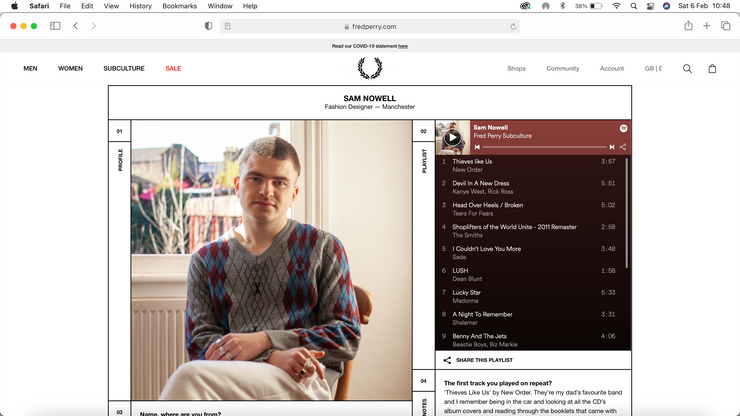This screenshot has width=740, height=416.
Task: Click Safari share button
Action: [x=688, y=26]
